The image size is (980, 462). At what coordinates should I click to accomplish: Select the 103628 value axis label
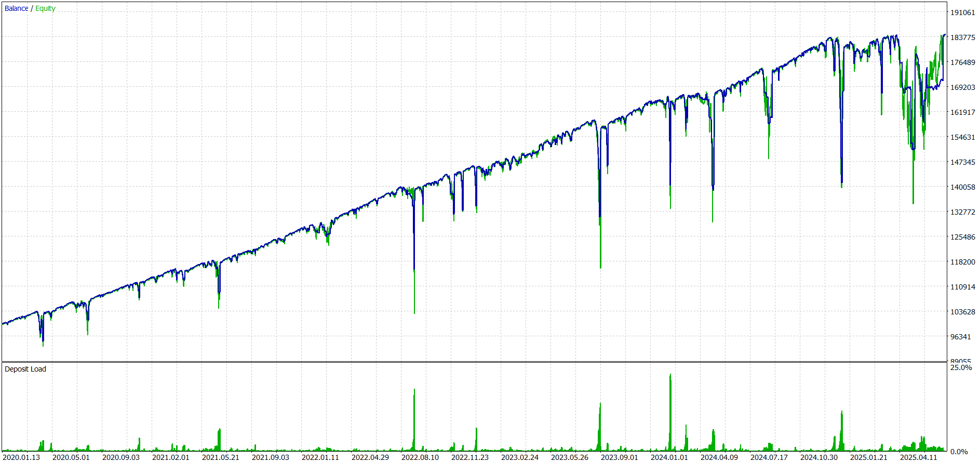(962, 312)
